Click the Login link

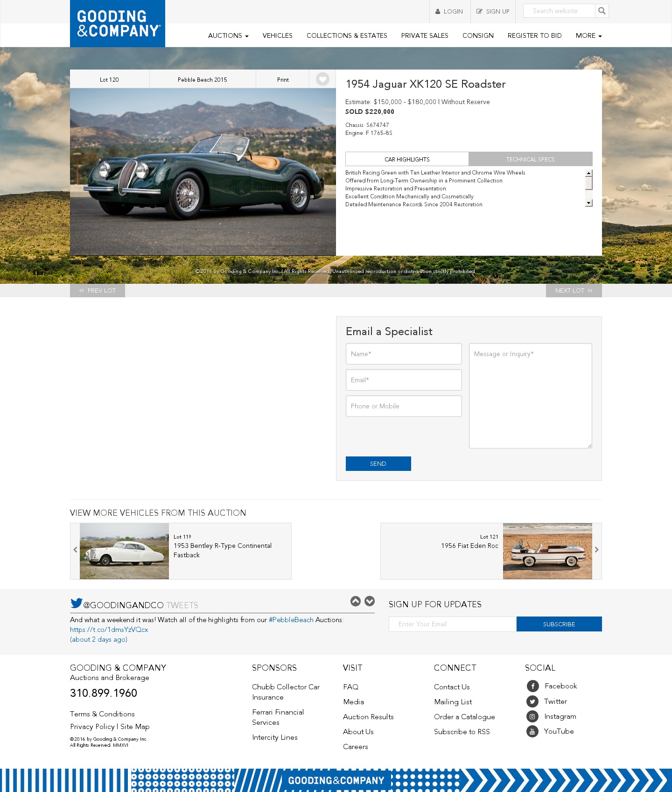pos(449,12)
